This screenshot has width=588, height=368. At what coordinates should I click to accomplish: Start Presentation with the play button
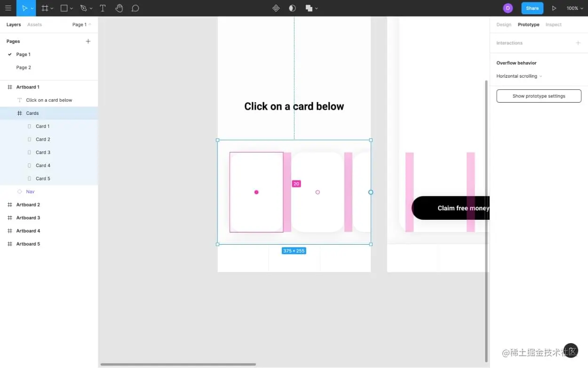[x=554, y=8]
